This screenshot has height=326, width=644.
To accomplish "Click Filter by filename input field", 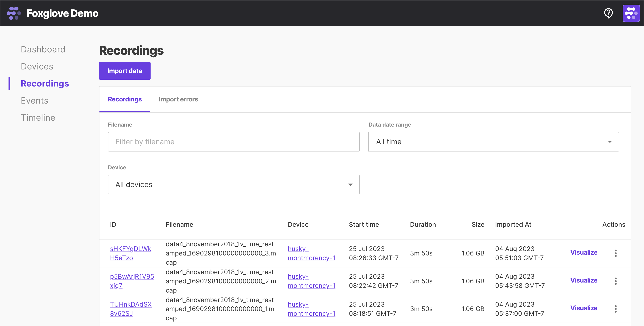I will (234, 141).
